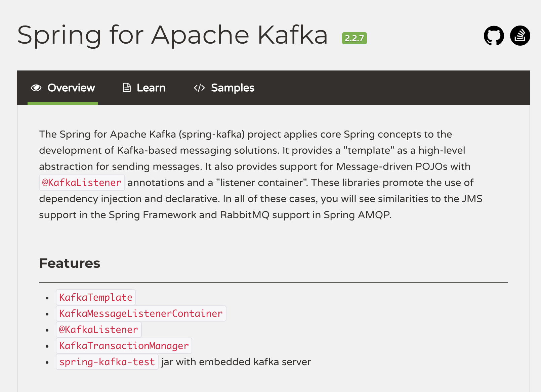This screenshot has width=541, height=392.
Task: Click the @KafkaListener code in the paragraph
Action: 82,183
